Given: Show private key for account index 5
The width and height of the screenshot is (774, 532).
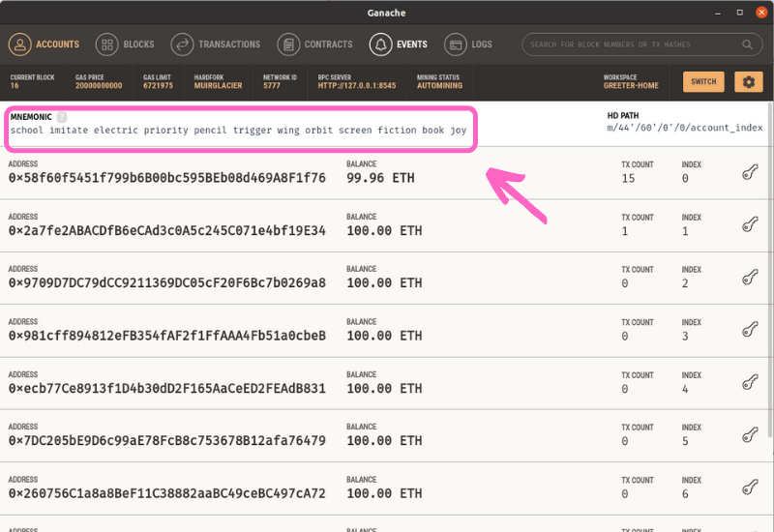Looking at the screenshot, I should click(750, 435).
